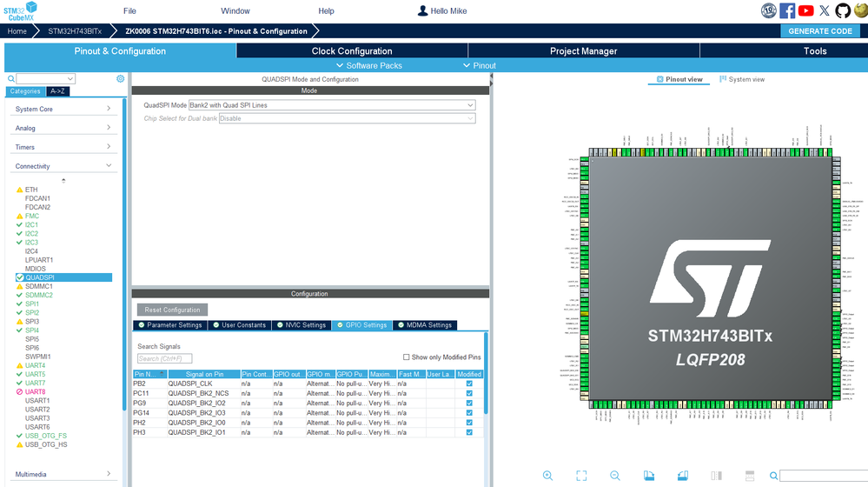Click the split horizontally layout icon
868x487 pixels.
(x=716, y=476)
